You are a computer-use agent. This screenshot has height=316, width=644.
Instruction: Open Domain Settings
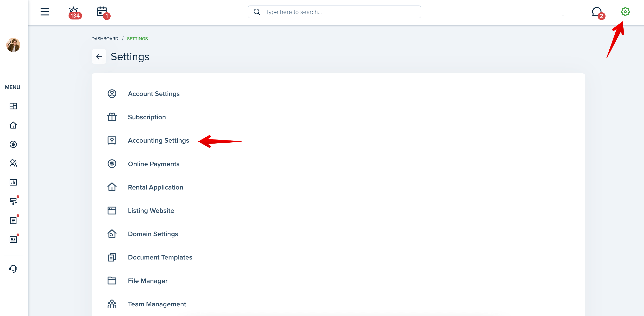click(x=153, y=234)
